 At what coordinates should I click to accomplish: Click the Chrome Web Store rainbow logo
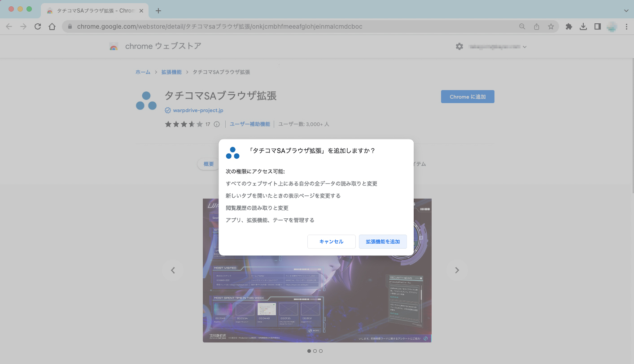pos(114,46)
